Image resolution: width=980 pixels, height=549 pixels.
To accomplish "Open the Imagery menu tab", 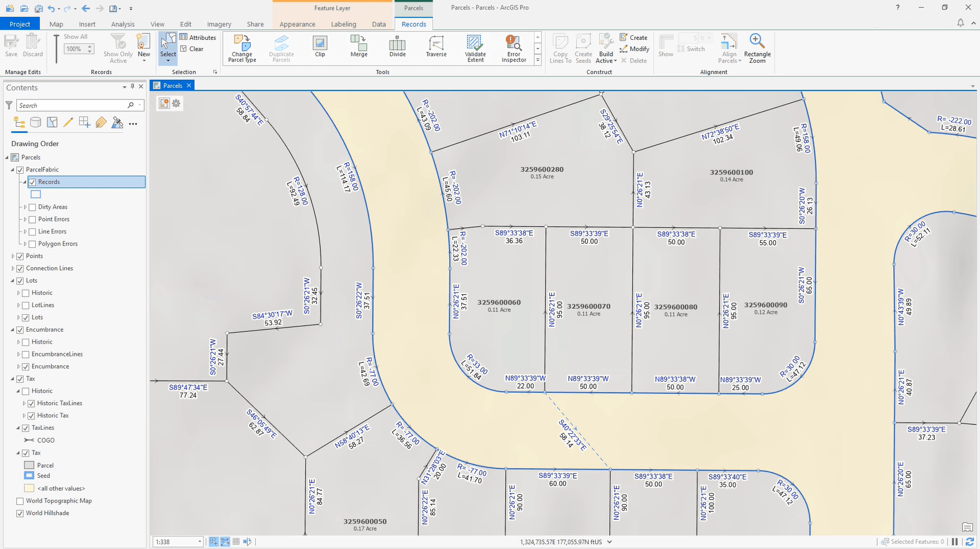I will point(218,24).
